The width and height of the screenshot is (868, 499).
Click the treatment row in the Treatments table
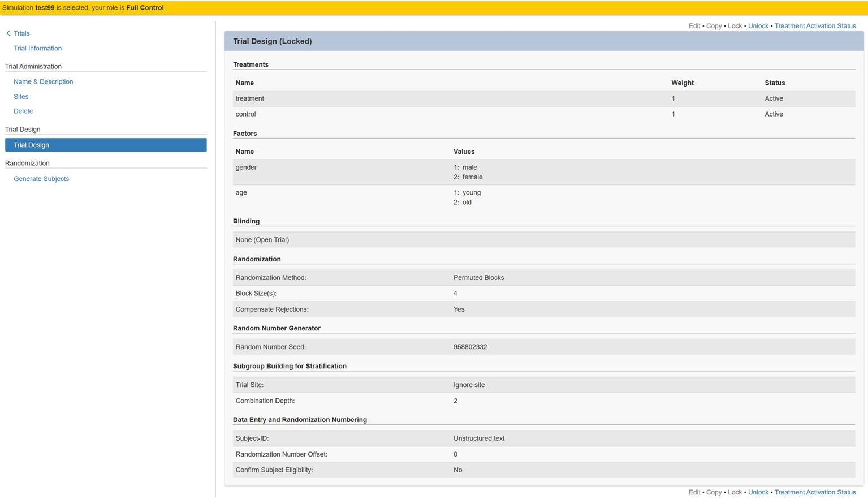coord(396,98)
